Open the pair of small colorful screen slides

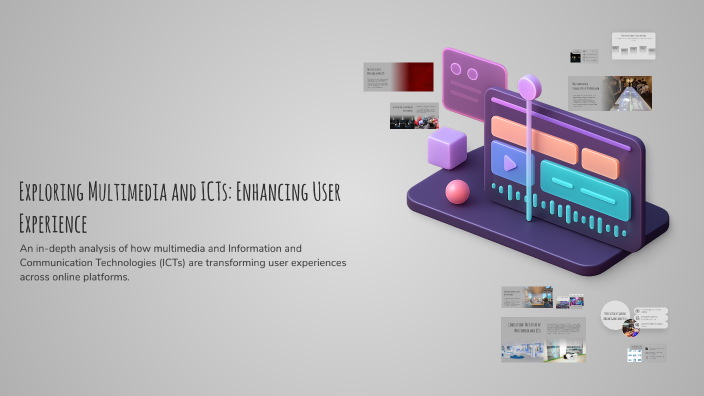(x=570, y=301)
